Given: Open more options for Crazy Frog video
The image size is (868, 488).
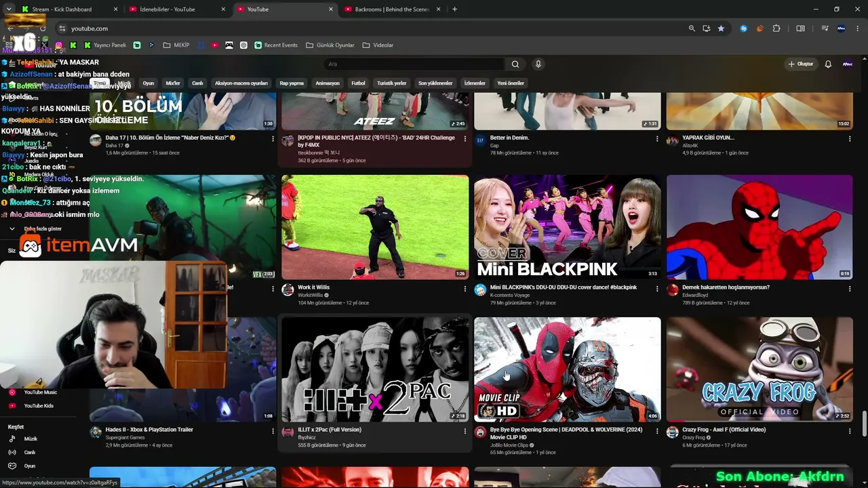Looking at the screenshot, I should coord(850,431).
